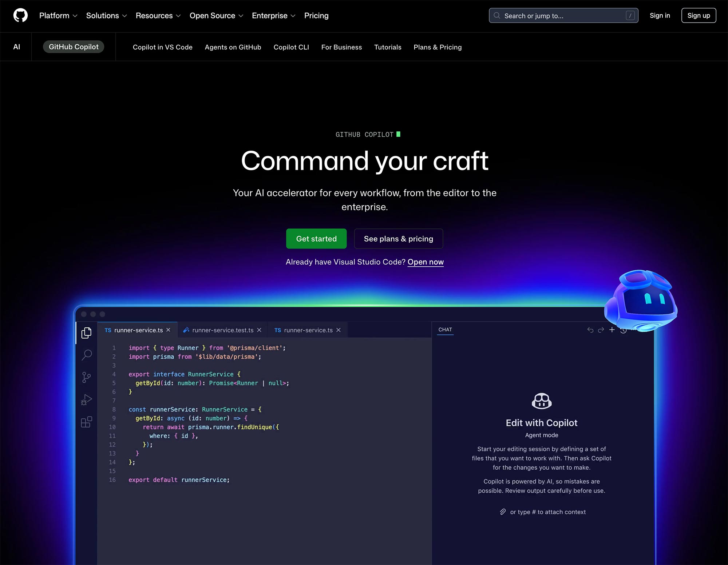Click the magnifier icon in search bar
The height and width of the screenshot is (565, 728).
pyautogui.click(x=497, y=16)
